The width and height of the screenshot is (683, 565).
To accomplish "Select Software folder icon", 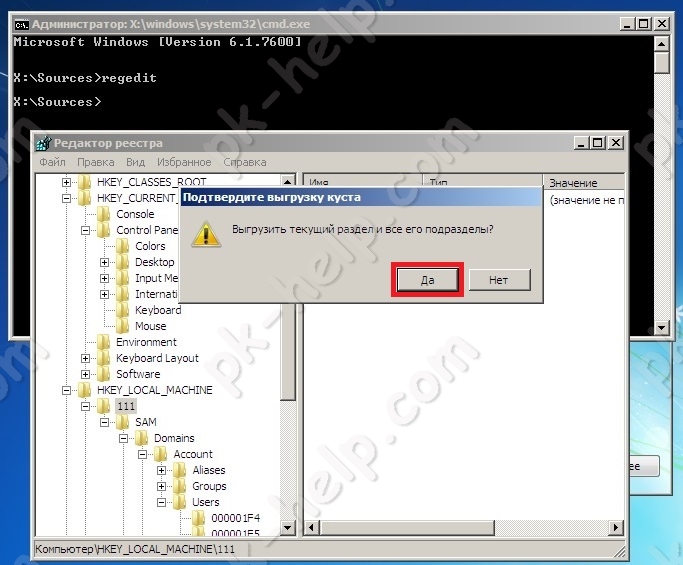I will 103,374.
